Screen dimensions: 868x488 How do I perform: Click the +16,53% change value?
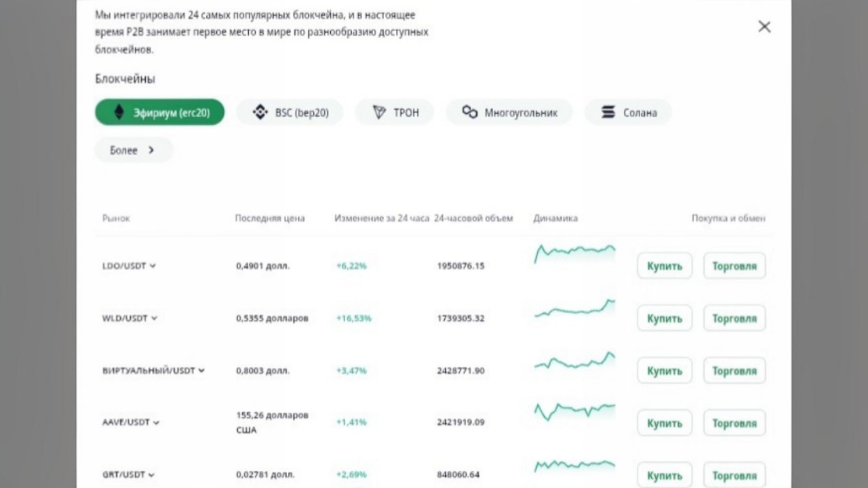354,318
